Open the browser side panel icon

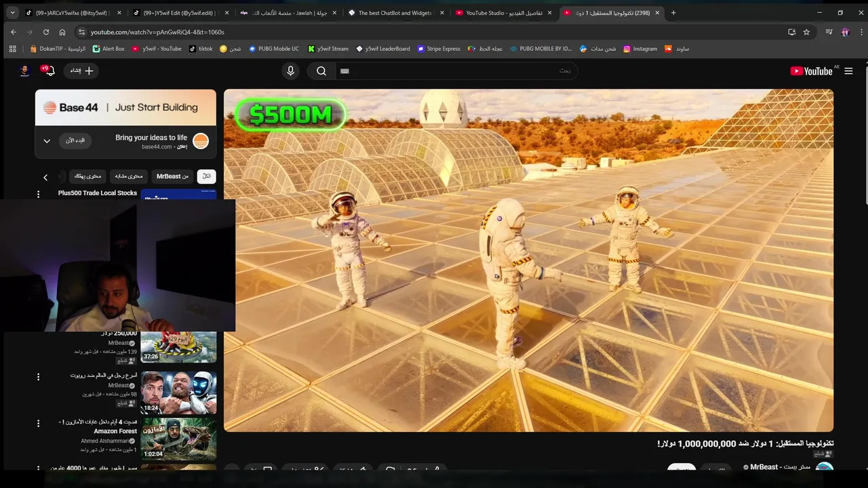pos(829,32)
